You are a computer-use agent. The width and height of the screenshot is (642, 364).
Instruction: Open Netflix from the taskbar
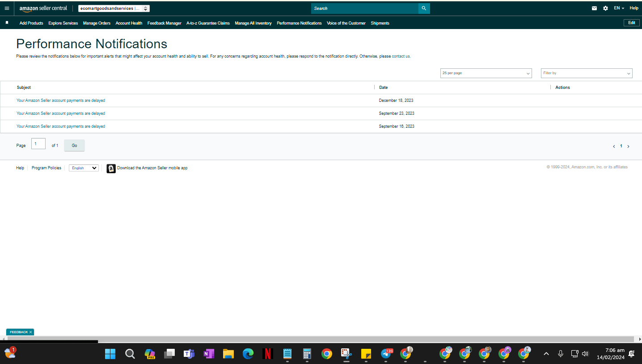tap(267, 354)
